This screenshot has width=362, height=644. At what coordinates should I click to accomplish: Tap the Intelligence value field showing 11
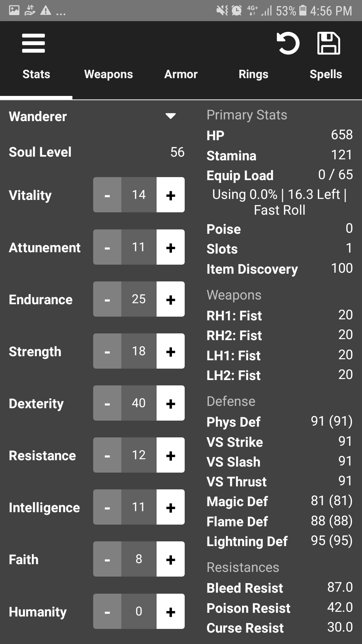point(138,507)
